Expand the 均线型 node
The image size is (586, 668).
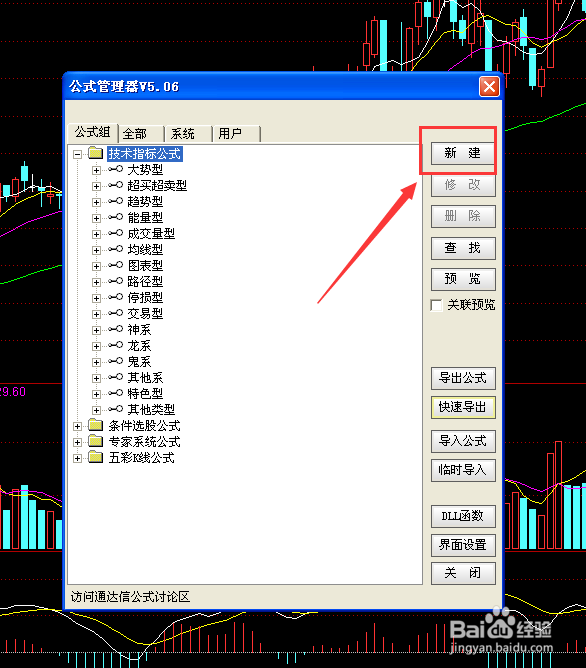96,250
